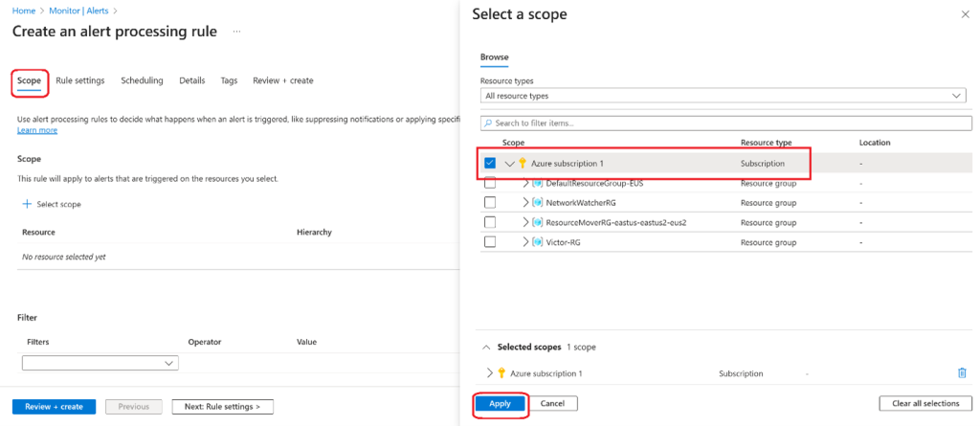Click the search magnifier icon in filter box
Image resolution: width=980 pixels, height=426 pixels.
488,123
